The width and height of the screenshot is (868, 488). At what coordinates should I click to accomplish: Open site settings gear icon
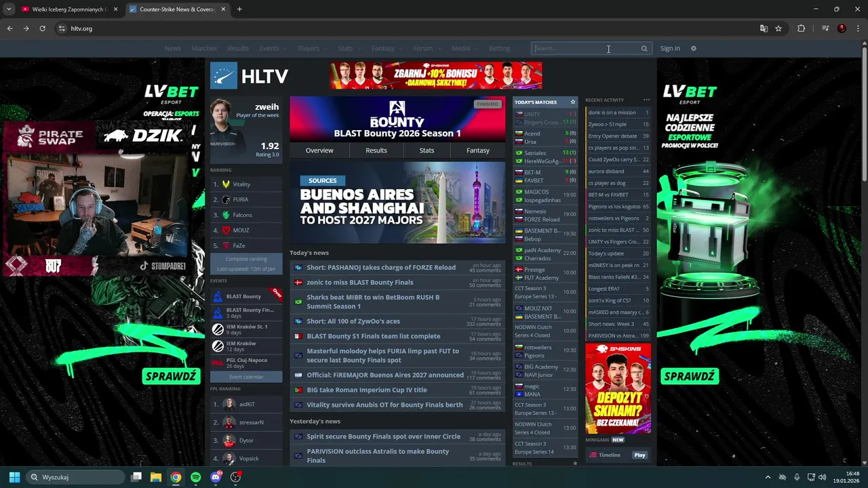(693, 48)
